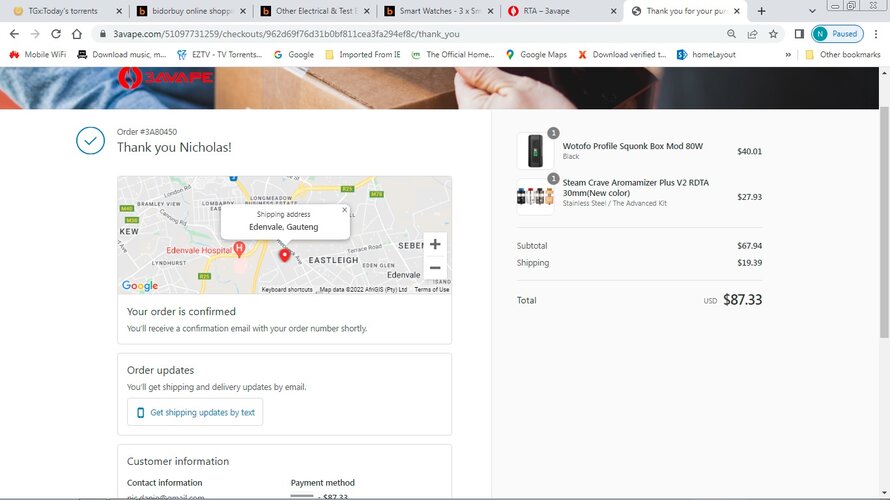Viewport: 890px width, 500px height.
Task: Zoom in on the map
Action: click(435, 245)
